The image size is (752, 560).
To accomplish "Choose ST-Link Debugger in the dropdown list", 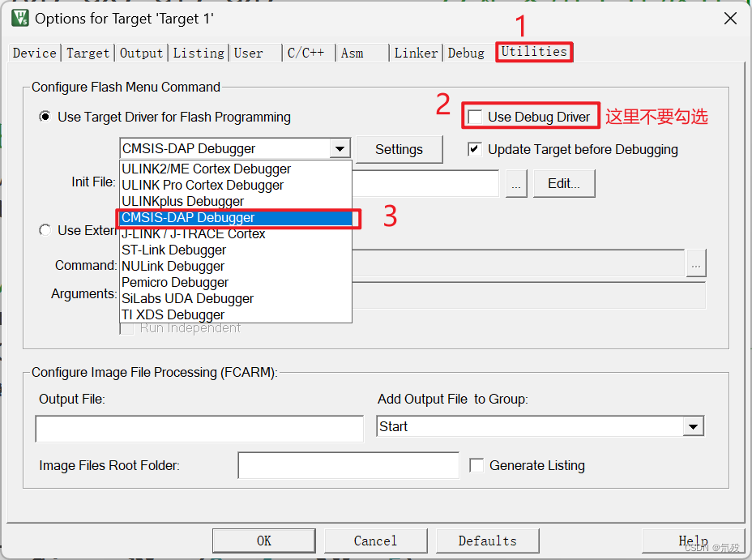I will coord(173,250).
